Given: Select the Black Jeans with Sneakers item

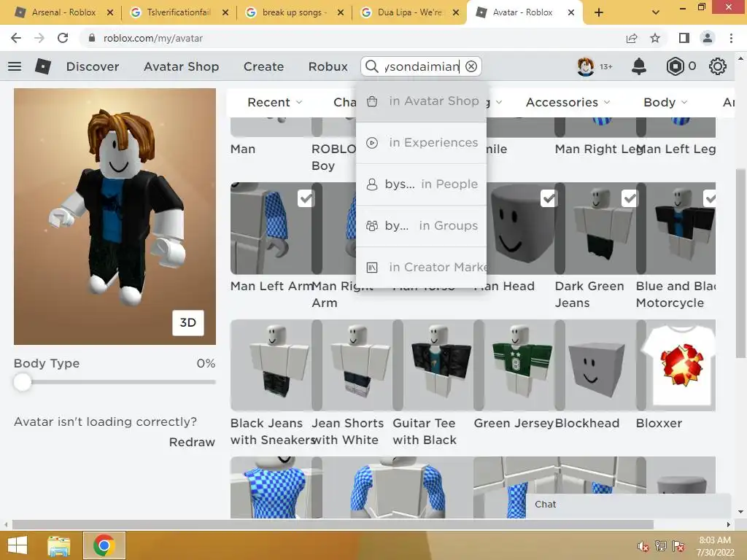Looking at the screenshot, I should (271, 365).
